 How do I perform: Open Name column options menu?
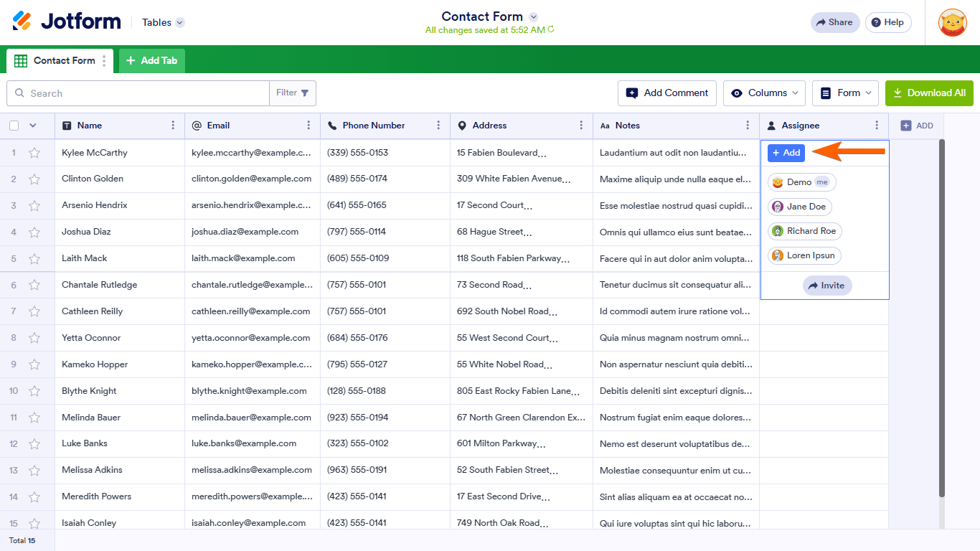173,126
